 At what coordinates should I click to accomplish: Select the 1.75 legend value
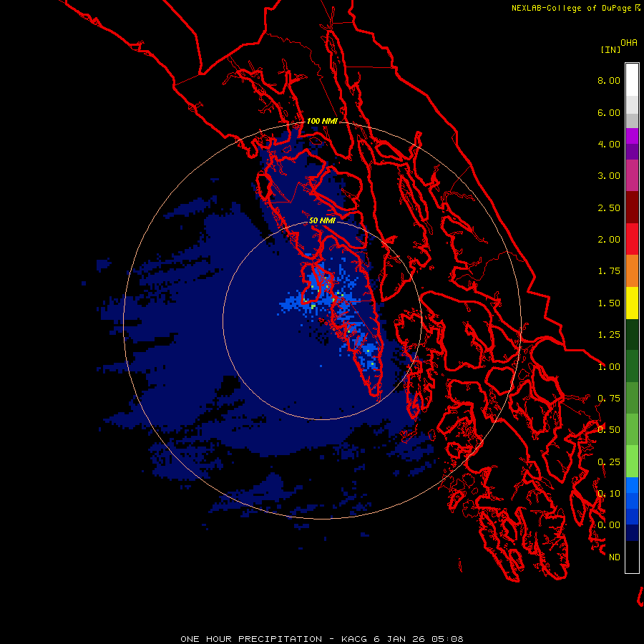(x=609, y=271)
